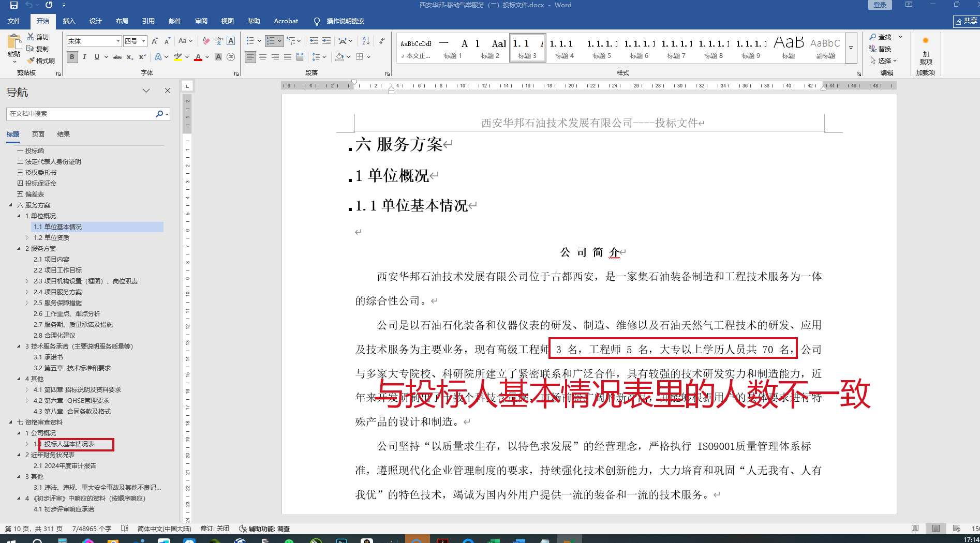The height and width of the screenshot is (543, 980).
Task: Open the font color dropdown arrow
Action: pyautogui.click(x=207, y=57)
